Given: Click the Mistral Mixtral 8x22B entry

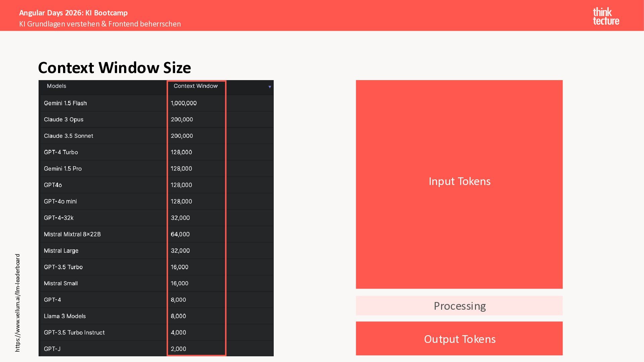Looking at the screenshot, I should click(x=72, y=234).
